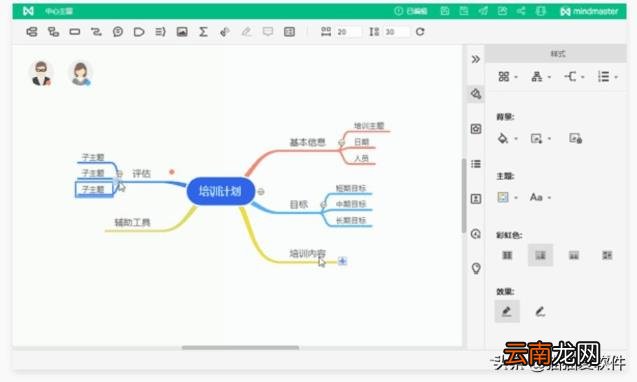Open the theme style dropdown
This screenshot has height=382, width=637.
[x=507, y=198]
